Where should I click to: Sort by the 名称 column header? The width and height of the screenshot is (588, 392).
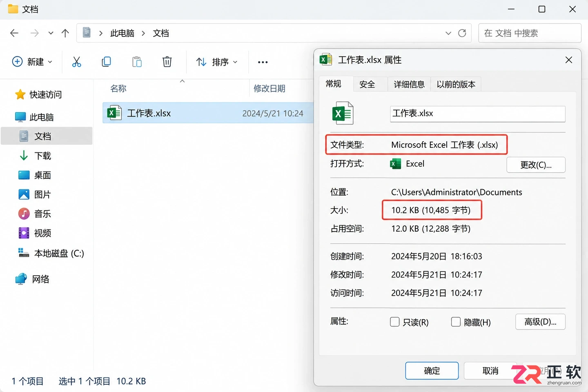point(118,88)
